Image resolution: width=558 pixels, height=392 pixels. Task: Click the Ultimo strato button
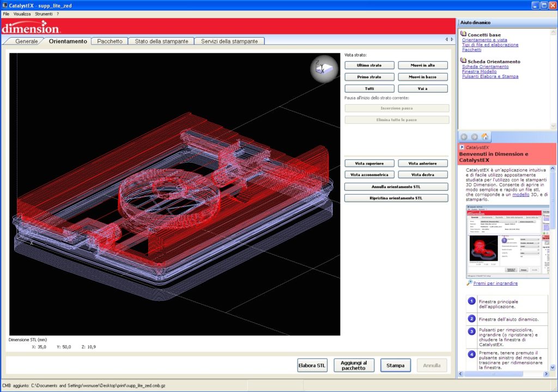369,65
